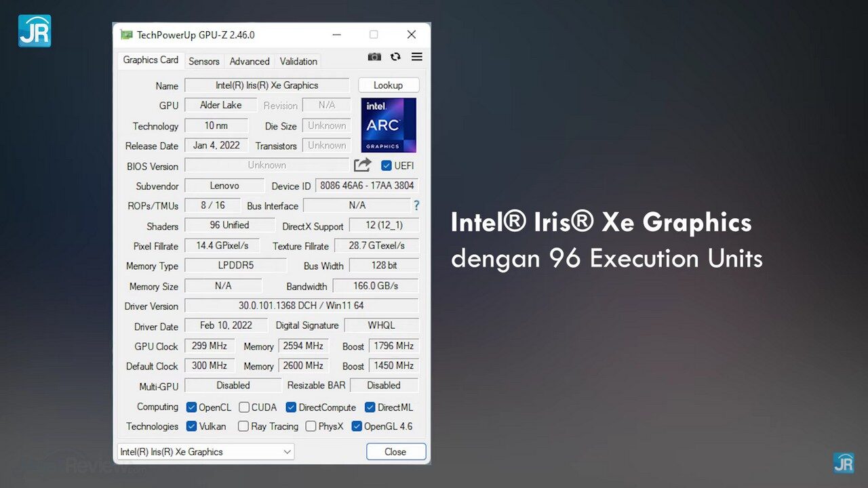Click the refresh icon in GPU-Z
This screenshot has width=868, height=488.
pos(395,57)
